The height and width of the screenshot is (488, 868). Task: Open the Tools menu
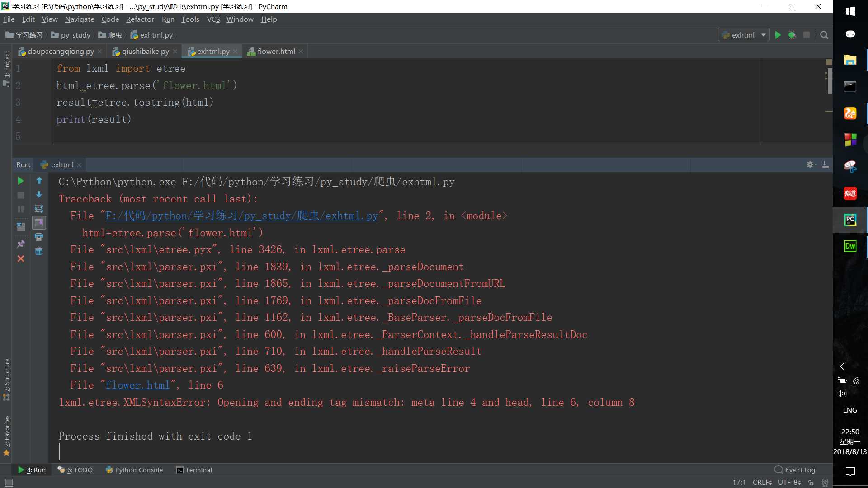189,19
